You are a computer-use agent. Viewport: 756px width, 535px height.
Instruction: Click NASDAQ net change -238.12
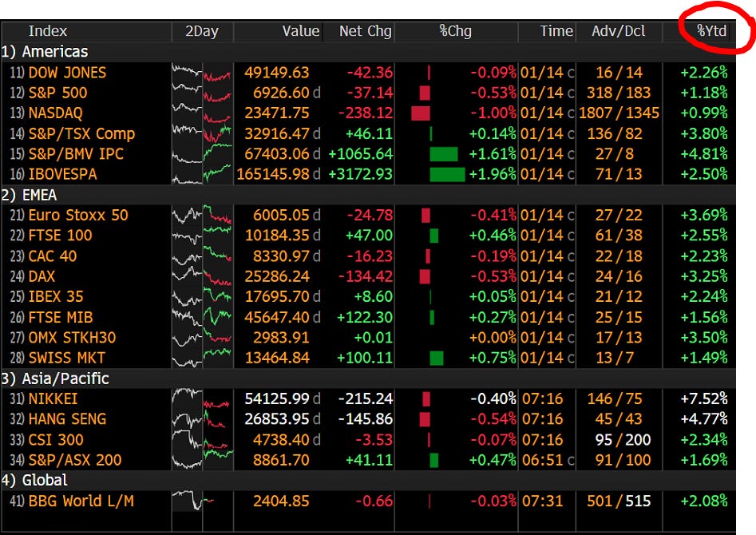pos(366,113)
